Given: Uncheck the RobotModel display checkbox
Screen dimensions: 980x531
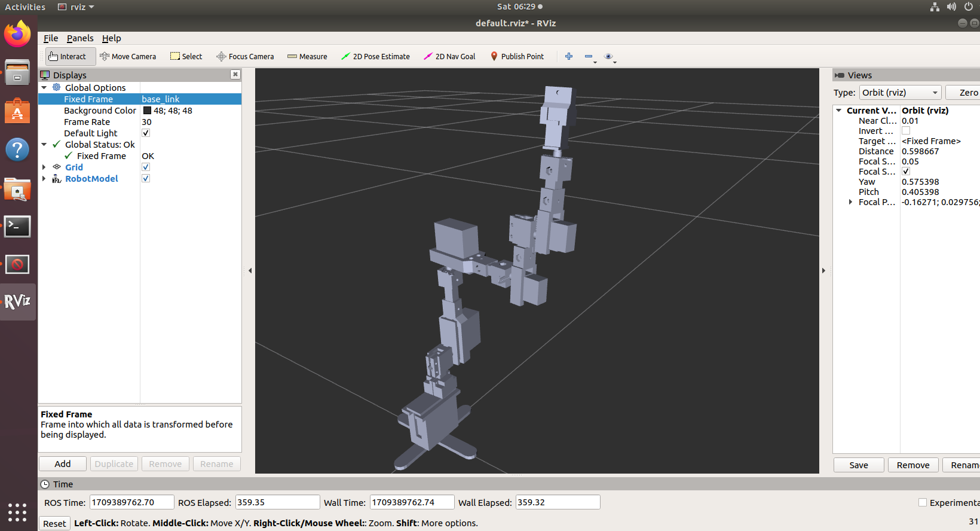Looking at the screenshot, I should tap(146, 178).
